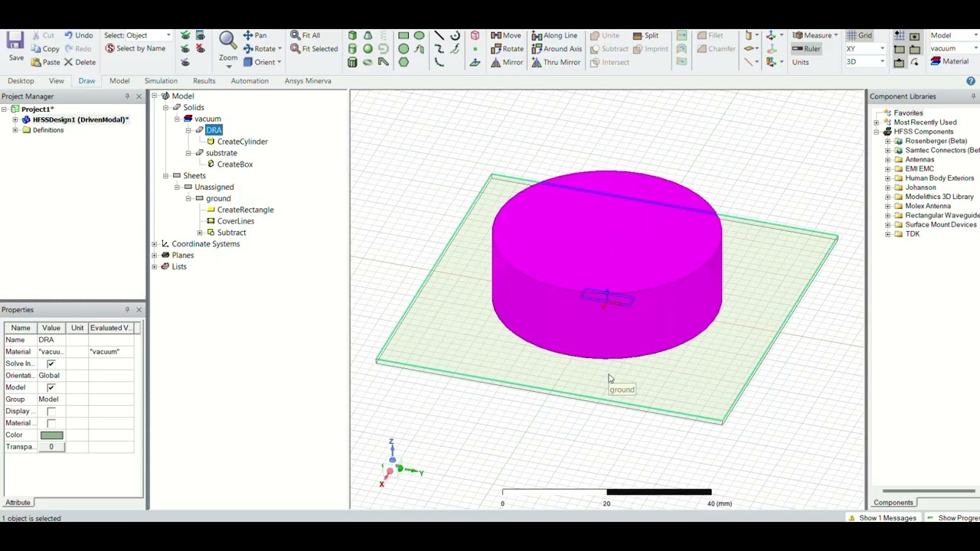980x551 pixels.
Task: Click the Thru Mirror tool
Action: click(x=556, y=62)
